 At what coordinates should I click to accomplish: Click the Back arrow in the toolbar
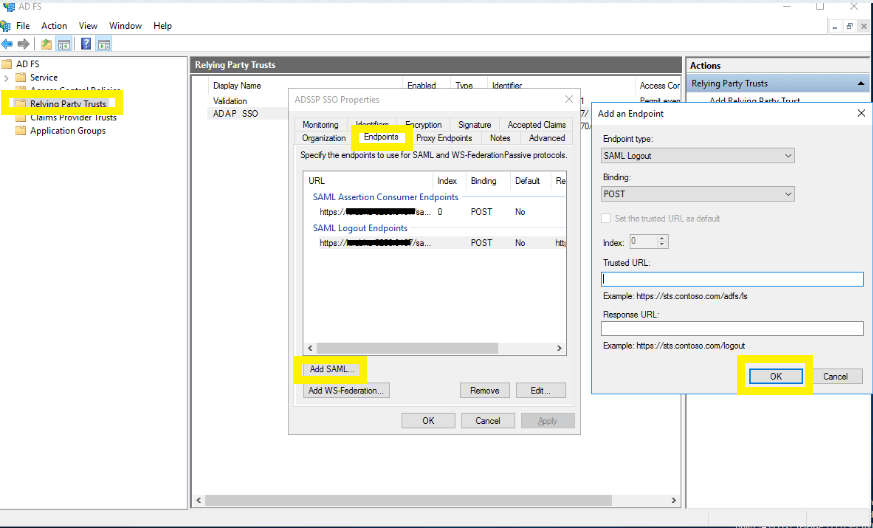pyautogui.click(x=8, y=44)
